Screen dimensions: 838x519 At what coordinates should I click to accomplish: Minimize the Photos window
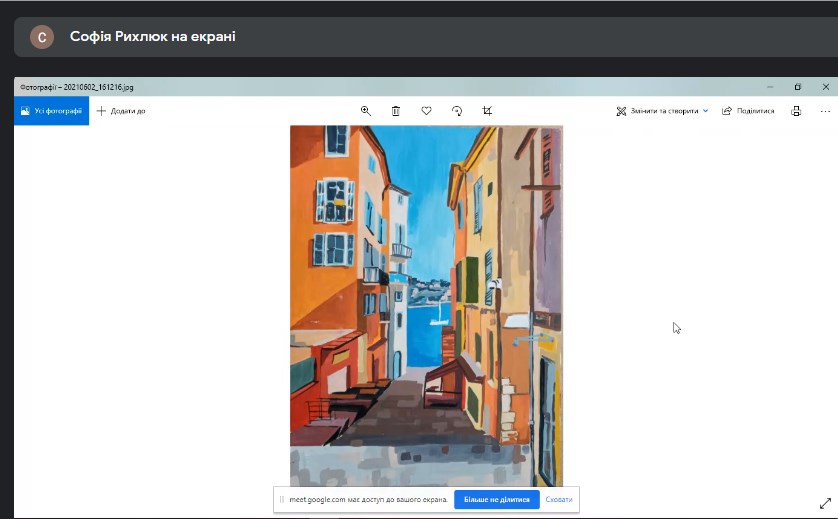(x=769, y=87)
